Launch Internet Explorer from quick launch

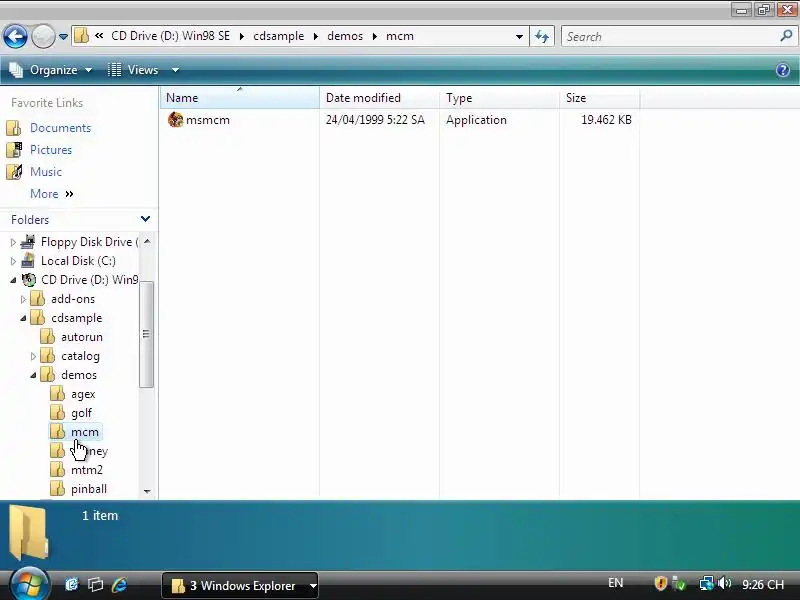119,585
